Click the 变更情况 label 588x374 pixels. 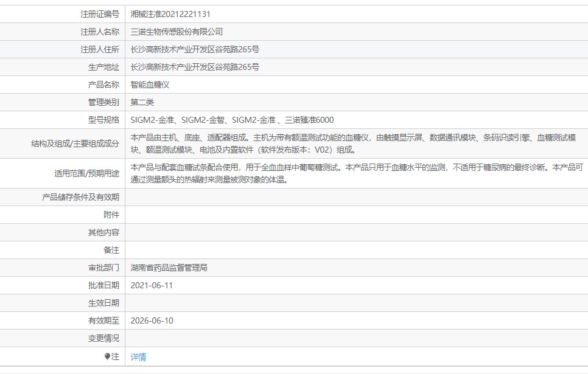click(103, 338)
